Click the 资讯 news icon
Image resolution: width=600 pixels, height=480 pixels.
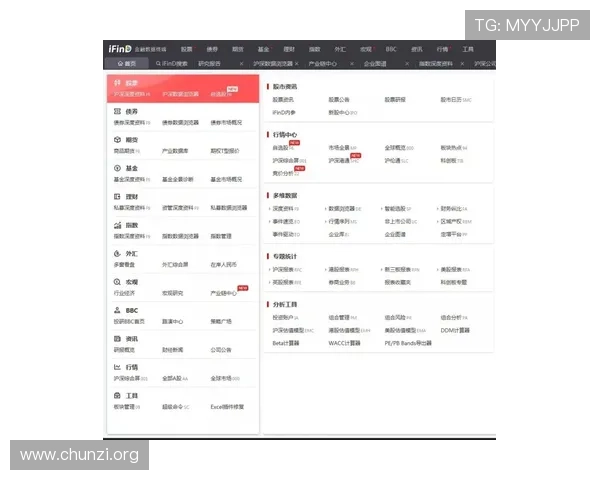[118, 339]
